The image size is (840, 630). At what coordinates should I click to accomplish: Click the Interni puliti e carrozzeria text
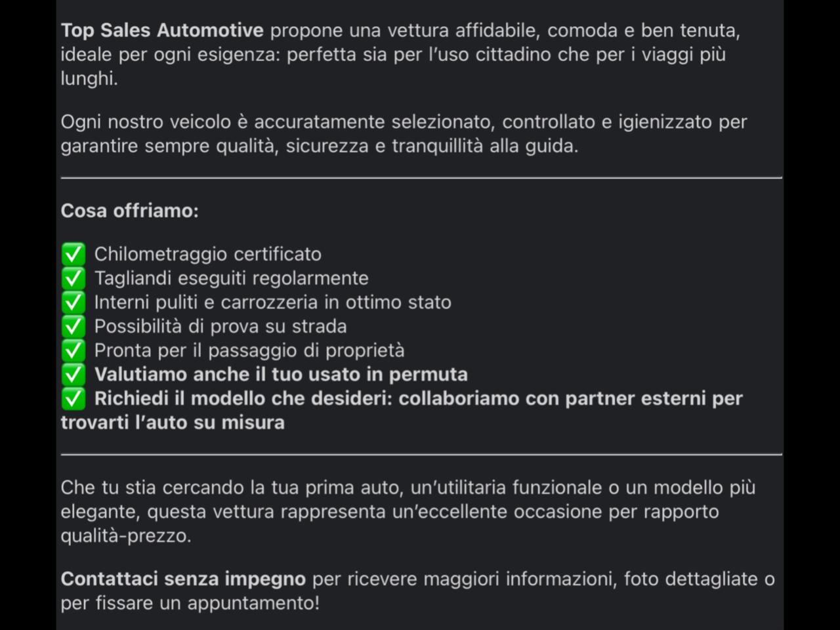click(x=273, y=302)
